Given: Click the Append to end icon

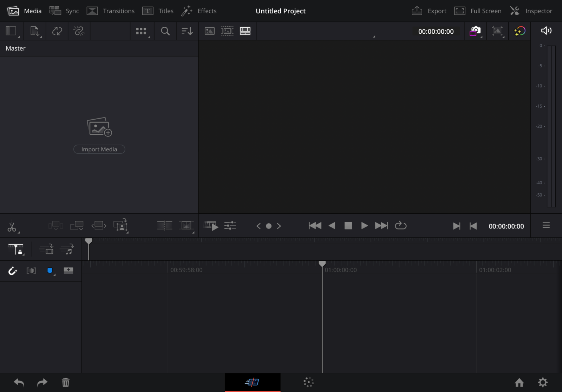Looking at the screenshot, I should click(77, 226).
